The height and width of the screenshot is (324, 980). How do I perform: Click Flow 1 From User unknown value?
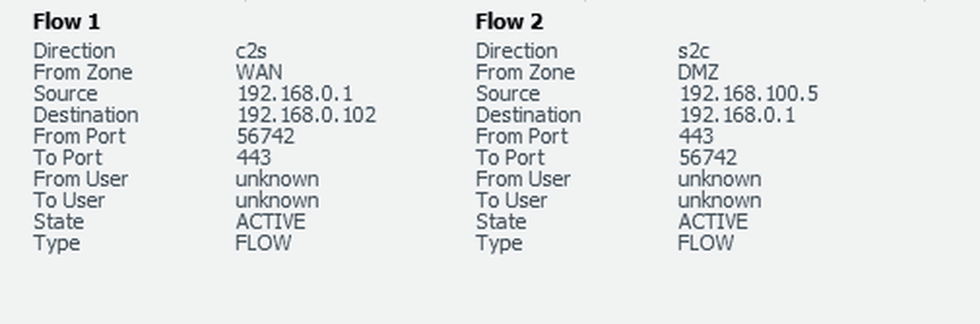click(x=277, y=179)
